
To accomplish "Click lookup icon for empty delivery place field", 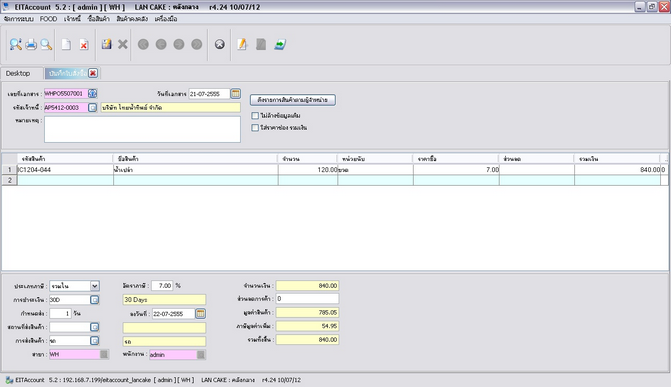I will 95,327.
